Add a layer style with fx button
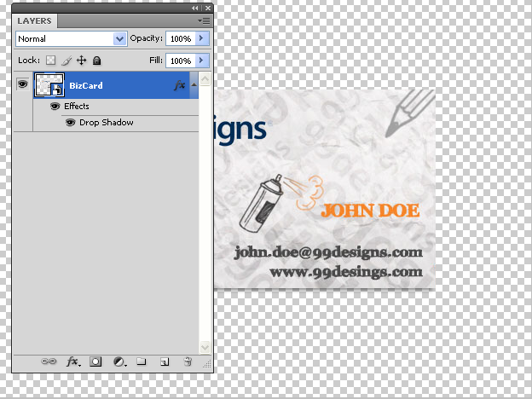Screen dimensions: 532x399 [73, 361]
